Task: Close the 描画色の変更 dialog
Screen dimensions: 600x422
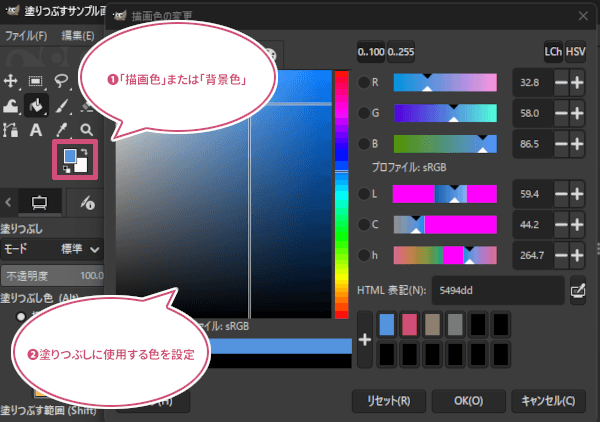Action: [x=583, y=16]
